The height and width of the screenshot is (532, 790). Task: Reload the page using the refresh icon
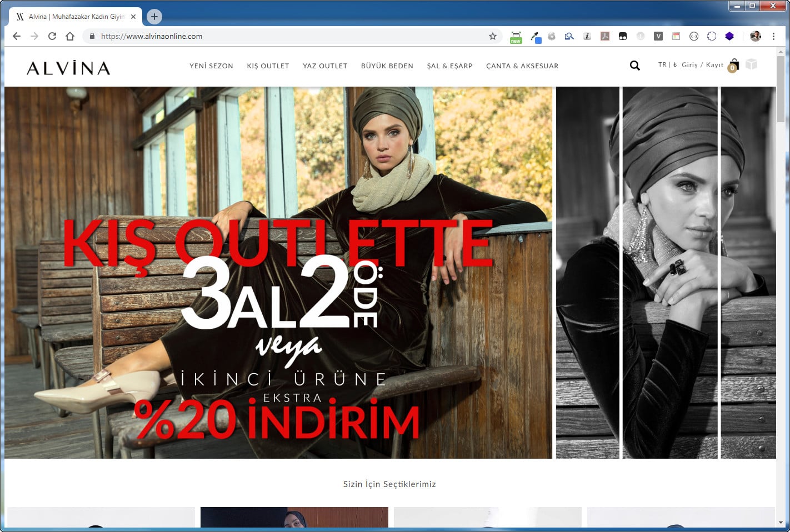[x=52, y=36]
